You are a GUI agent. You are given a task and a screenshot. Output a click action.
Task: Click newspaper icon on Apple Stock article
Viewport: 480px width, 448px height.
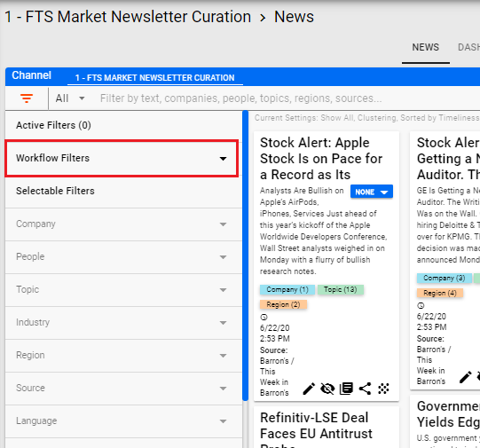tap(346, 389)
